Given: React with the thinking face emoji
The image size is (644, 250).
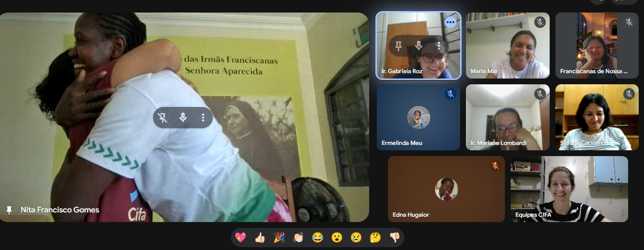Looking at the screenshot, I should point(375,237).
